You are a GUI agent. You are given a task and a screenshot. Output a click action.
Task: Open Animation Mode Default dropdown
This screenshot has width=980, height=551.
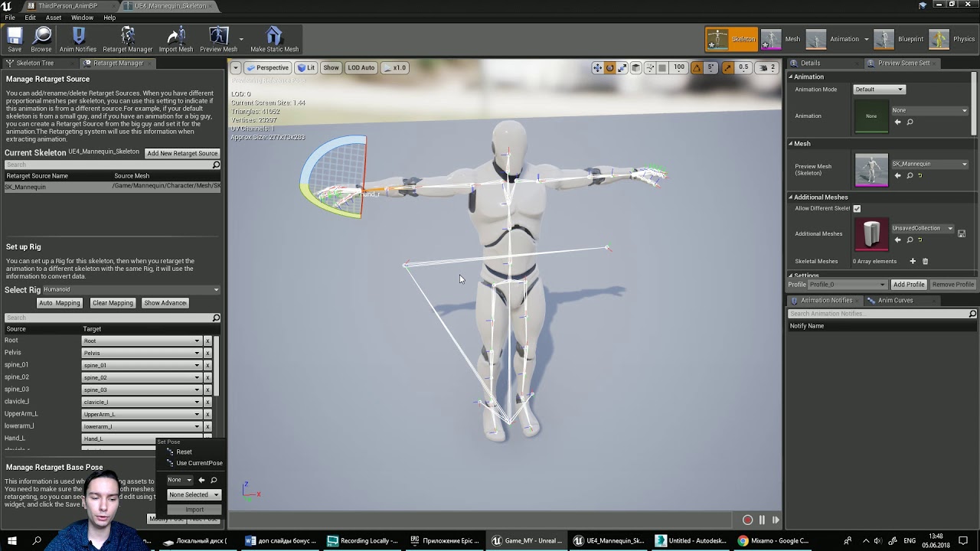879,90
